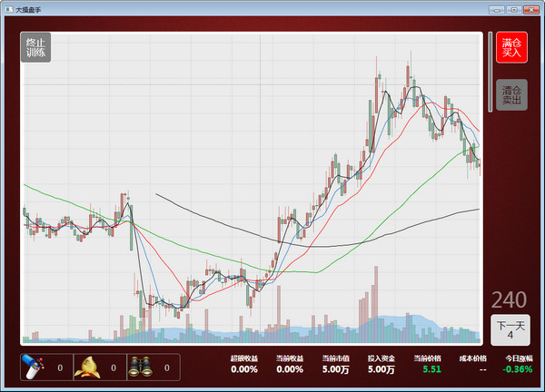Click the 终止训练 stop training button
The image size is (545, 392).
click(x=35, y=47)
